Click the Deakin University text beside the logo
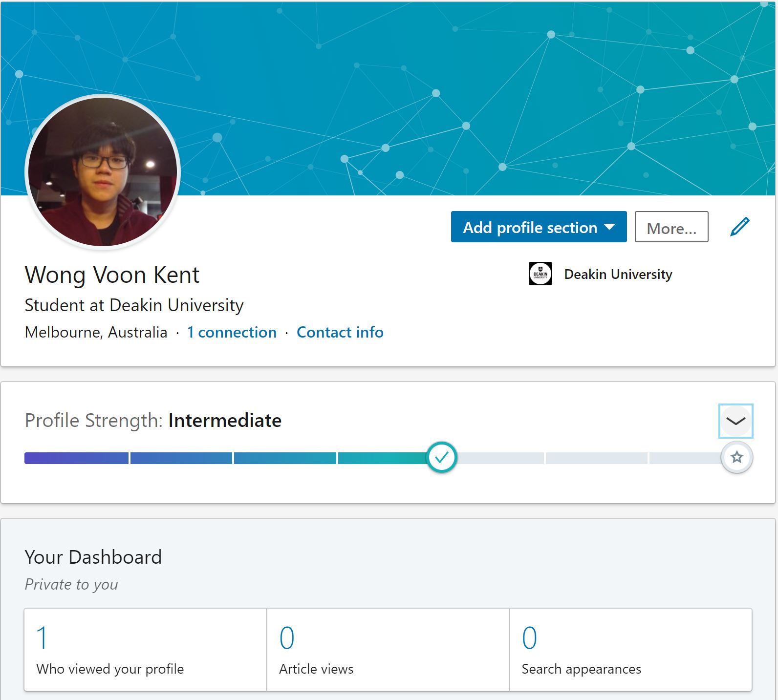Image resolution: width=778 pixels, height=700 pixels. (618, 274)
